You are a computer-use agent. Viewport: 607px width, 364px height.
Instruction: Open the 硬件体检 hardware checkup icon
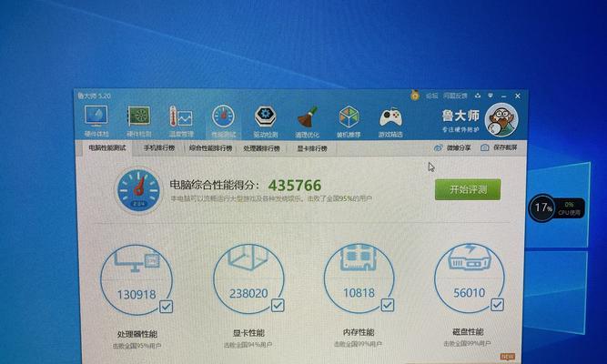point(96,116)
